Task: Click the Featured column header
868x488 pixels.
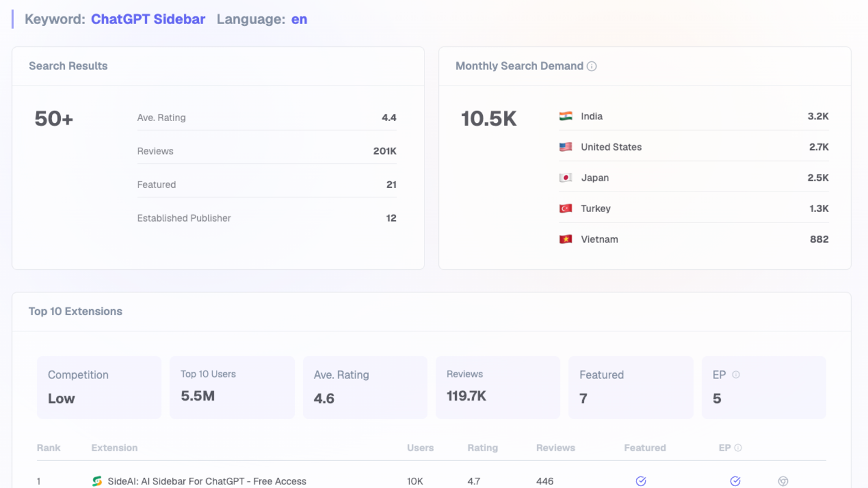Action: (x=645, y=448)
